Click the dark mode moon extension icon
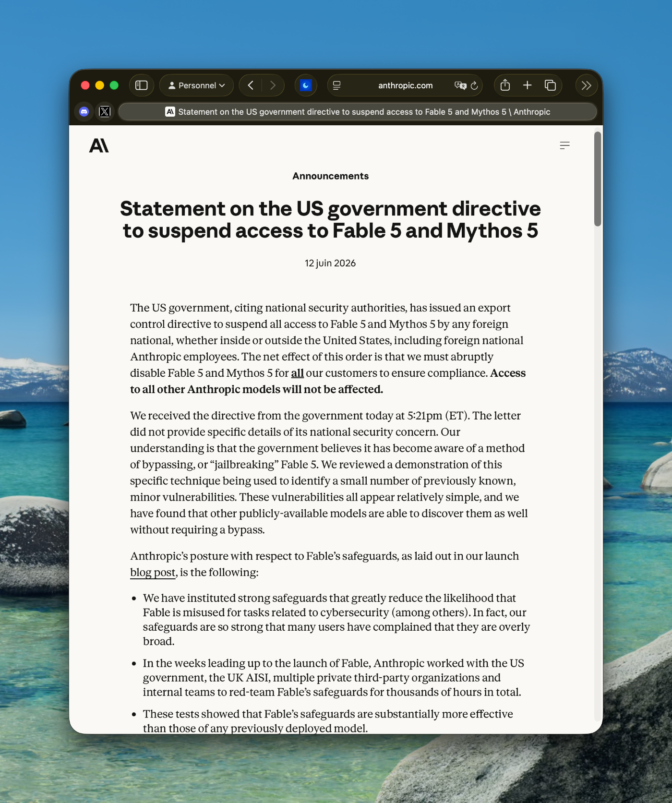 pos(306,85)
